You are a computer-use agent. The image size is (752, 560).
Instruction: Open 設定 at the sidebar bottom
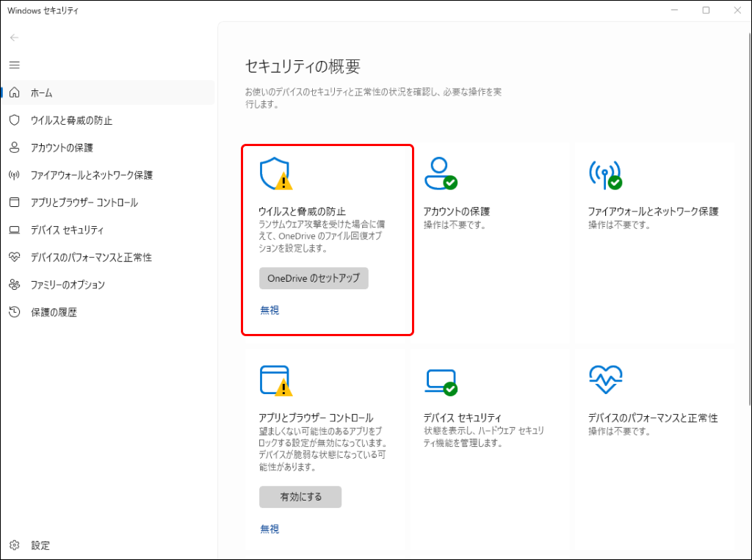(108, 545)
